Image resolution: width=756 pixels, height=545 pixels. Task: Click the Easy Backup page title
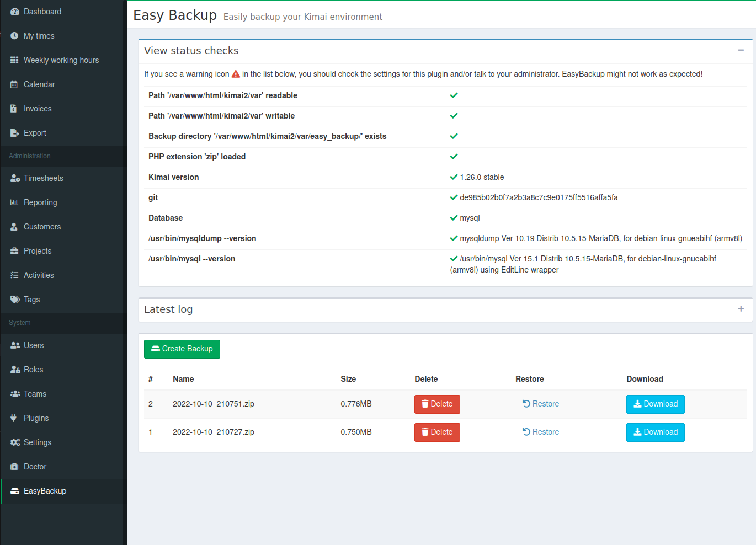coord(175,15)
